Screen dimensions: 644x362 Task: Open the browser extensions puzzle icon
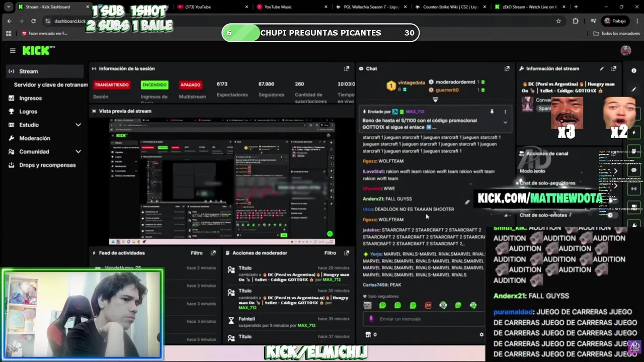576,21
